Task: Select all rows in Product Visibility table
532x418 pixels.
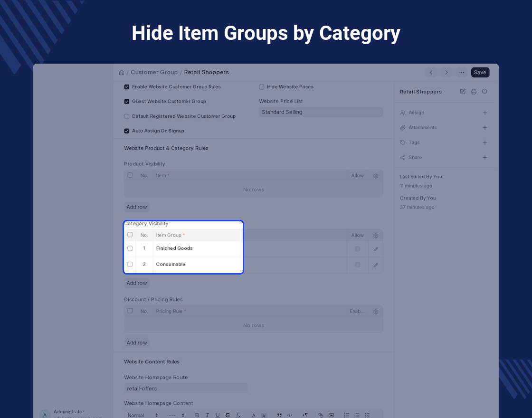Action: pyautogui.click(x=130, y=175)
